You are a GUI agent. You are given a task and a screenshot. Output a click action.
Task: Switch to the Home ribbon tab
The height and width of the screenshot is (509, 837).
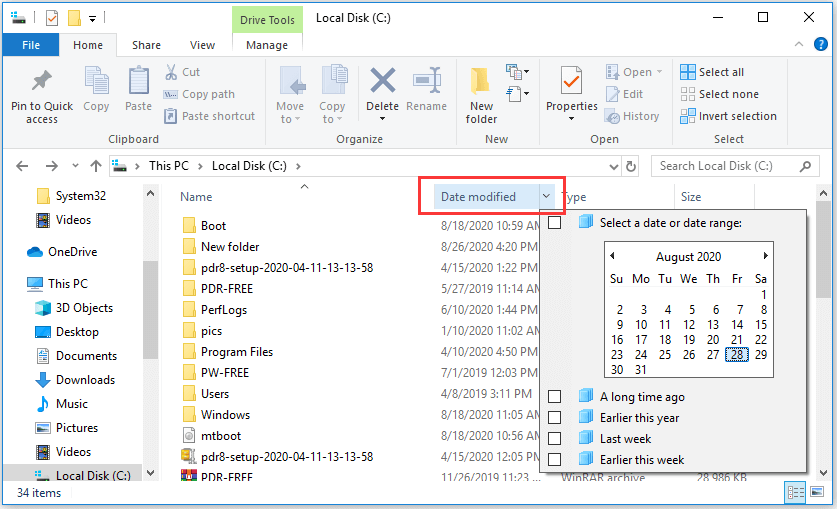pos(88,45)
